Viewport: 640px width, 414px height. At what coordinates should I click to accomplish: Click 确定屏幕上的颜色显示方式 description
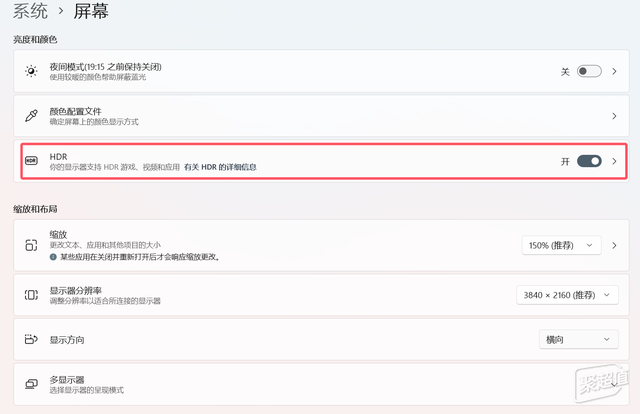pyautogui.click(x=94, y=122)
